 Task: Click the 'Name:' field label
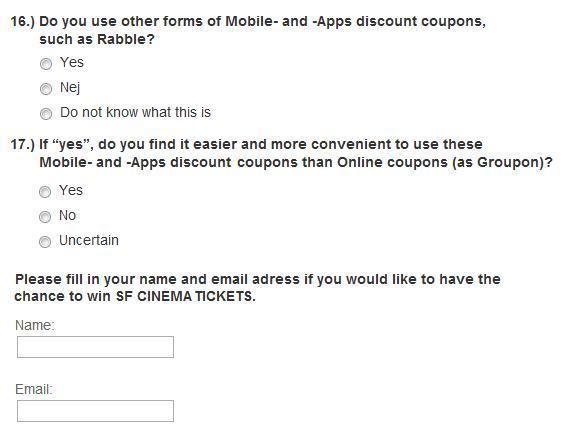click(x=35, y=325)
